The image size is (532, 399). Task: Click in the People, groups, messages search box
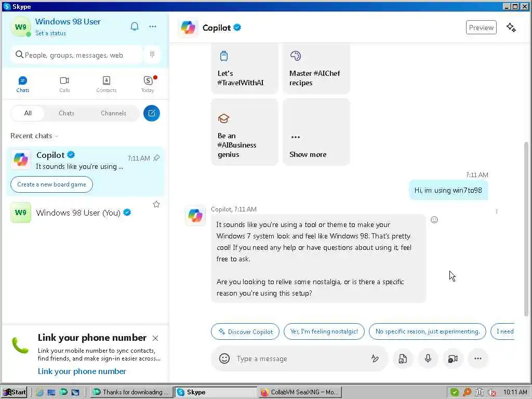point(77,55)
